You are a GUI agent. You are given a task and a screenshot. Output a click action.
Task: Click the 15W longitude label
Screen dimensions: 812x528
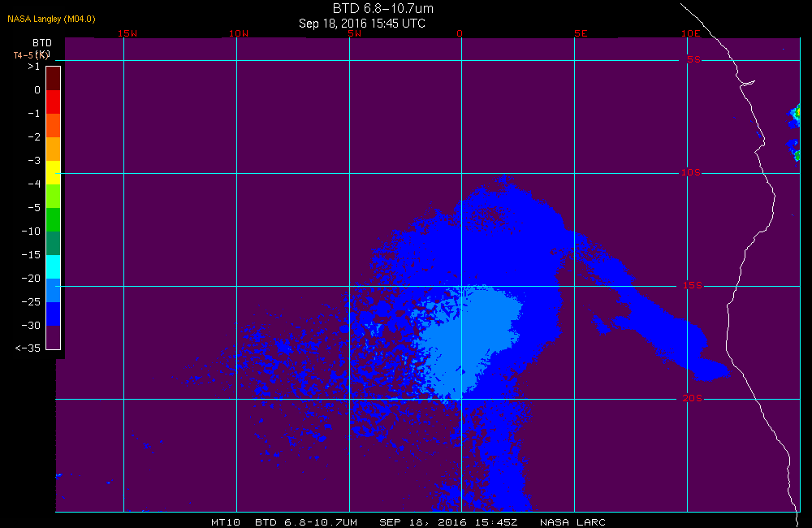pyautogui.click(x=127, y=33)
